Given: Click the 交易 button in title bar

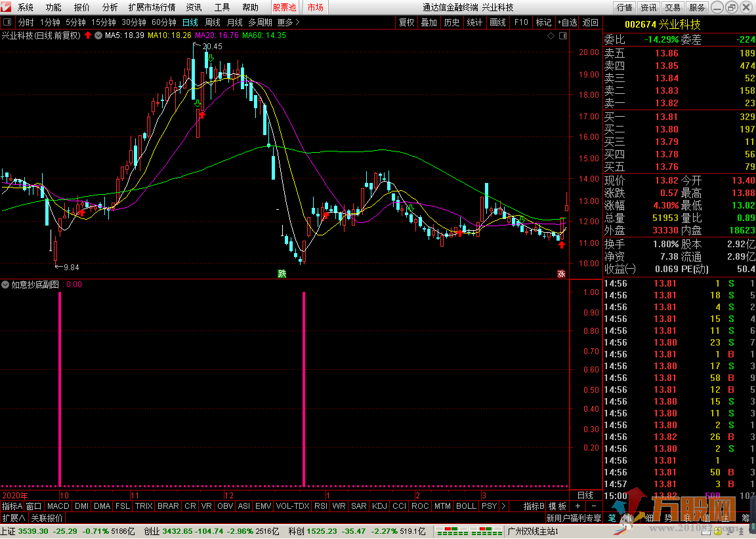Looking at the screenshot, I should coord(673,7).
